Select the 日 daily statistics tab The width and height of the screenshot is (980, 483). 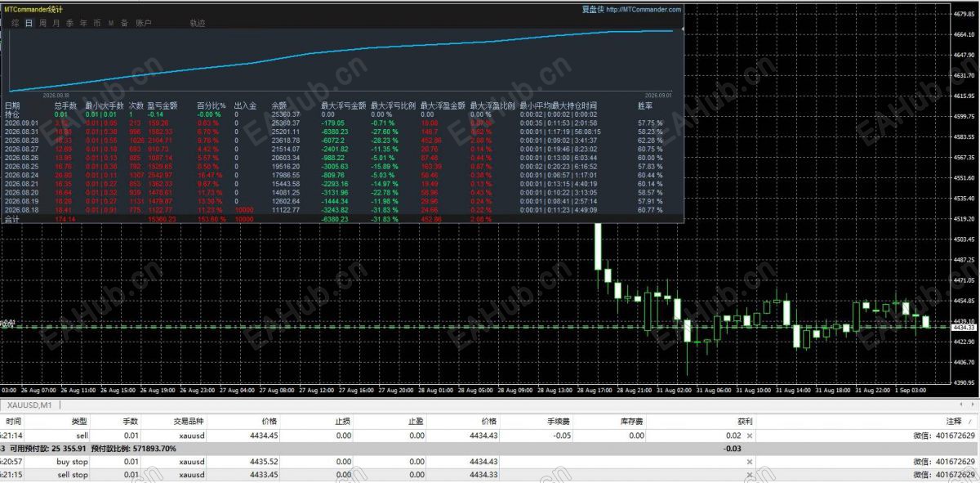(29, 24)
